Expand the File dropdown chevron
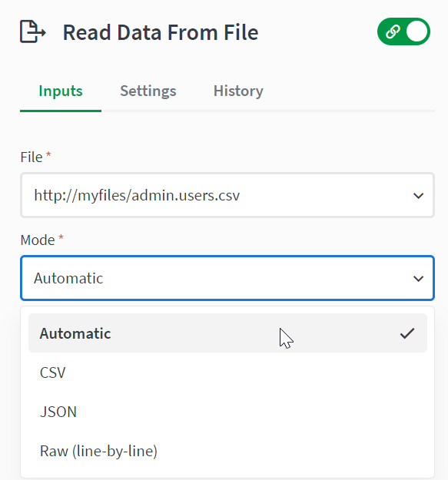The width and height of the screenshot is (448, 480). coord(418,195)
